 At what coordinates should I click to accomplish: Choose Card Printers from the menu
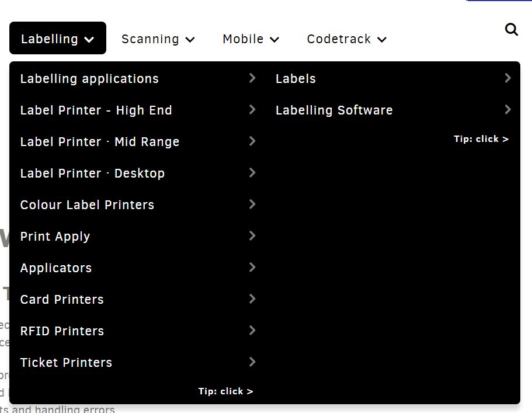click(62, 300)
